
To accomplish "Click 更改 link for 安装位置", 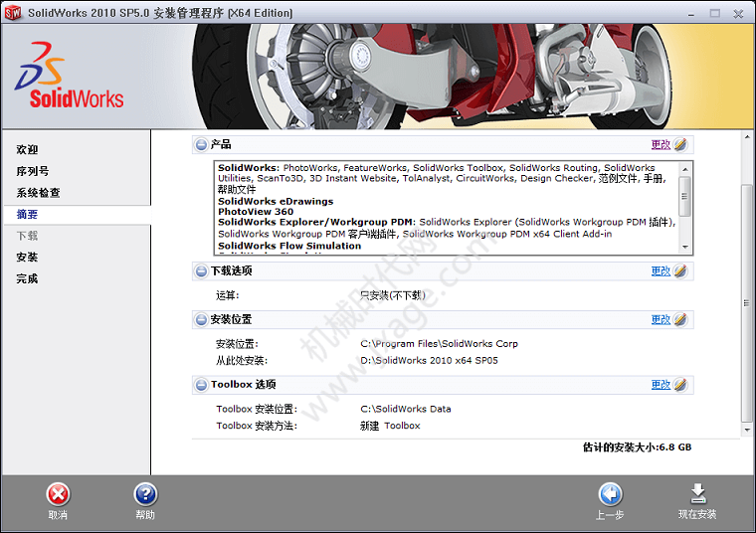I will (661, 319).
